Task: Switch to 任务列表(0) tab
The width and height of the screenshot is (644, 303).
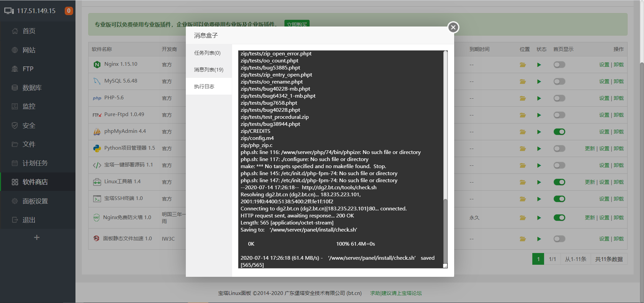Action: [x=209, y=53]
